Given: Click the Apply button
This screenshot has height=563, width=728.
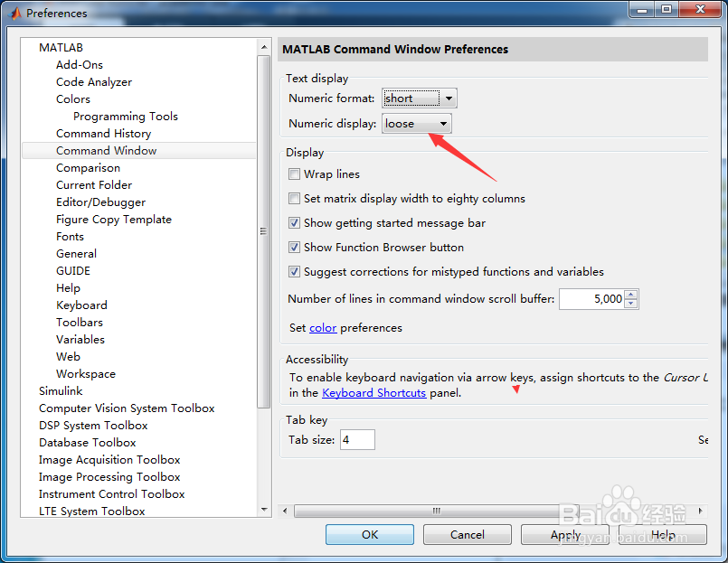Looking at the screenshot, I should (565, 535).
